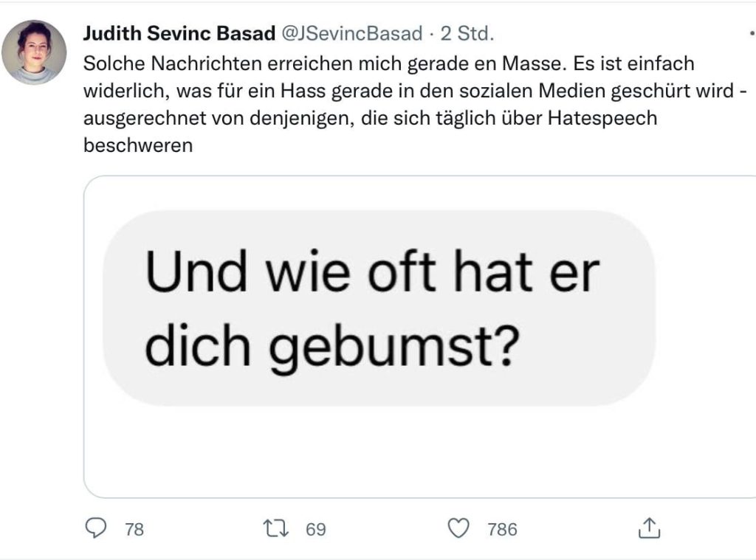The height and width of the screenshot is (560, 756).
Task: Like the tweet with the heart icon
Action: click(x=459, y=528)
